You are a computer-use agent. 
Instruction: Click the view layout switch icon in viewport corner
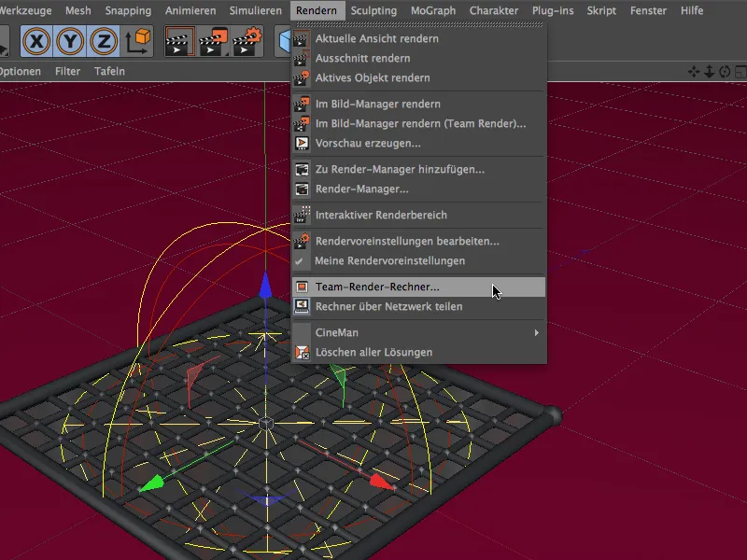740,72
